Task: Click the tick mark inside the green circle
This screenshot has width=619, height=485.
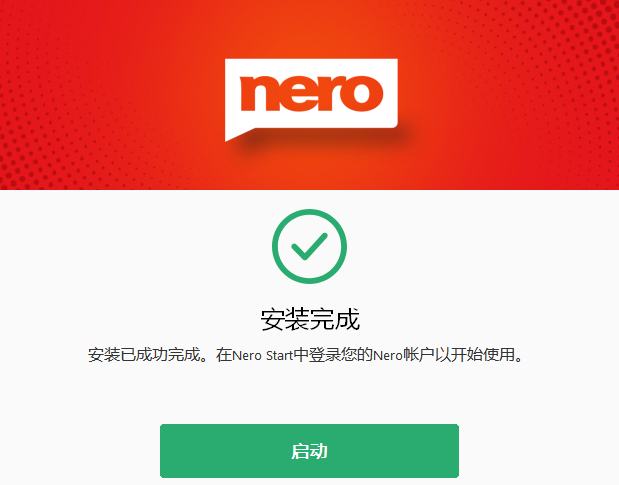Action: [x=309, y=246]
